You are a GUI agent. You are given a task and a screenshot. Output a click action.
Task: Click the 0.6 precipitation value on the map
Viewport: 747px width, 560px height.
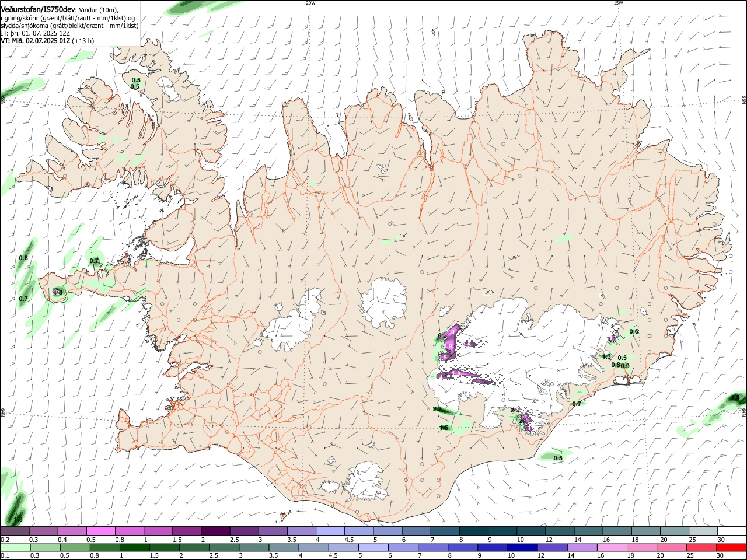tap(634, 332)
